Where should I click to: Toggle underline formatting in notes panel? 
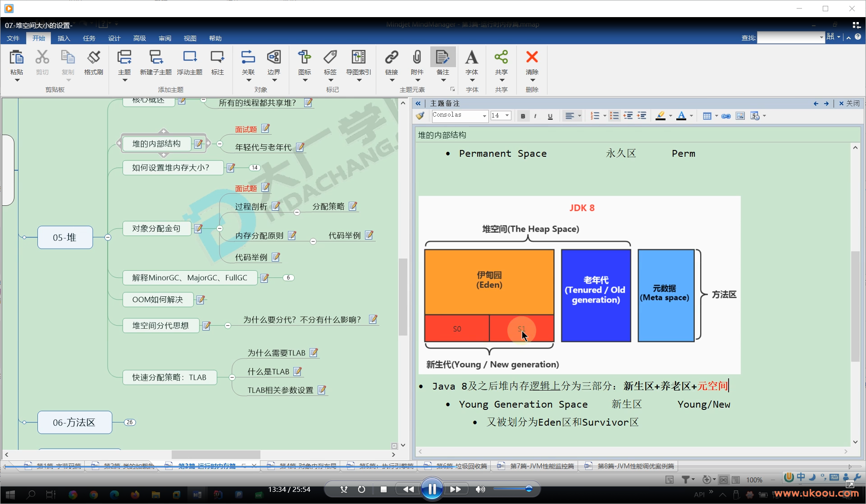pos(550,116)
